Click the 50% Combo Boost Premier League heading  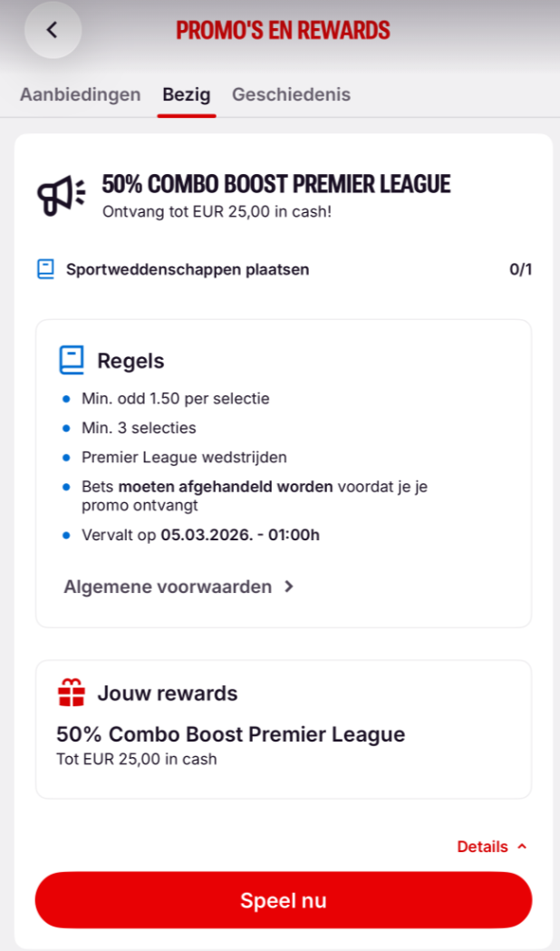(275, 184)
